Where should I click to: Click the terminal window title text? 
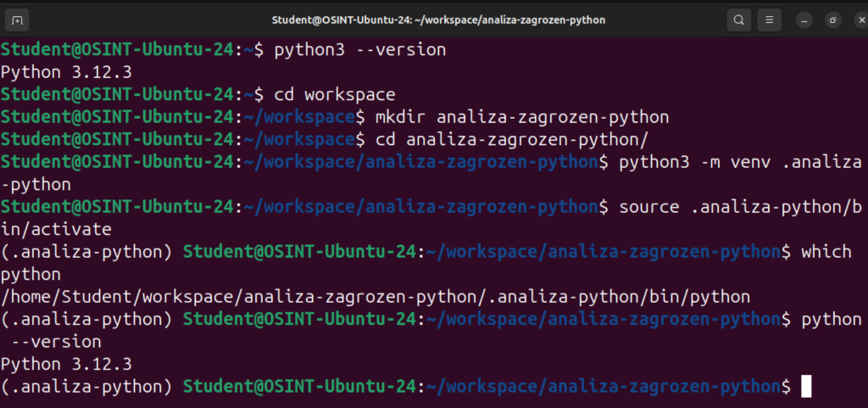pos(438,20)
